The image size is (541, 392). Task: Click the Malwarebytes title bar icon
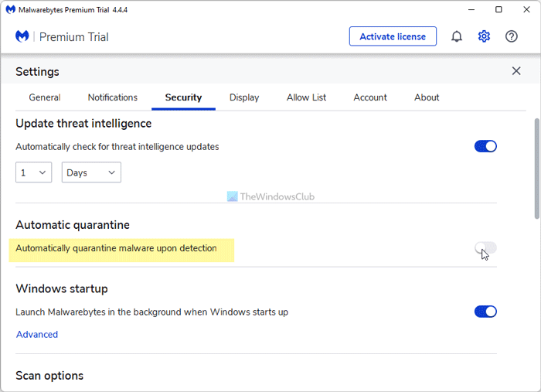click(x=11, y=9)
